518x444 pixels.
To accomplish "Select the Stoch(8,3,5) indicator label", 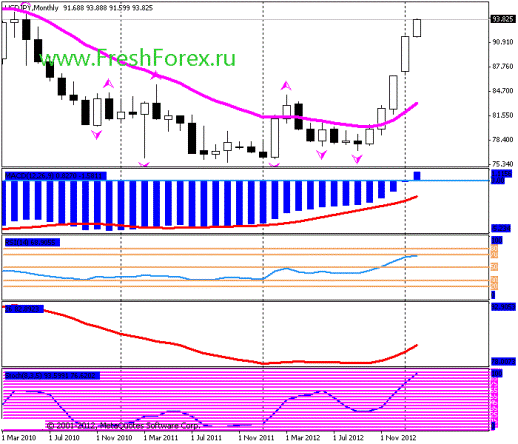I will [x=52, y=376].
